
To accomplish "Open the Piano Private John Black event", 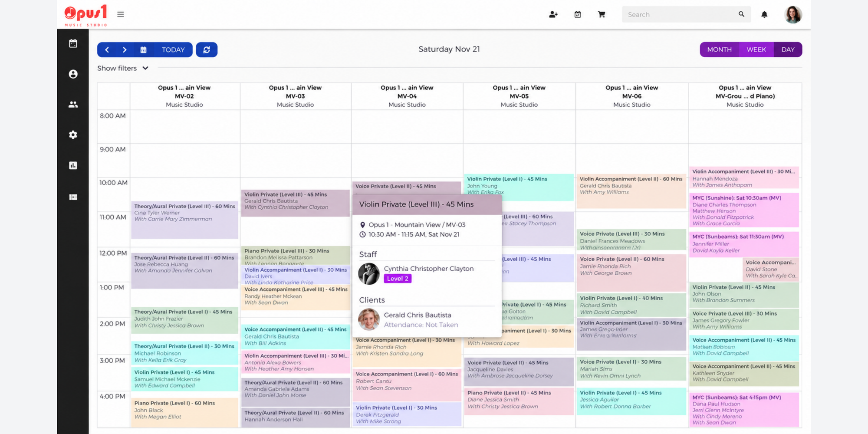I will coord(185,413).
